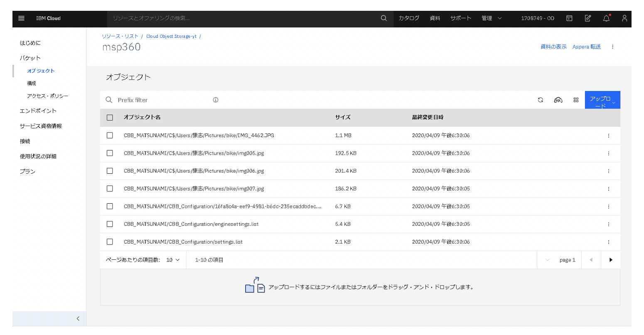
Task: Open actions menu for 16fa8c4a configuration row
Action: click(x=609, y=207)
